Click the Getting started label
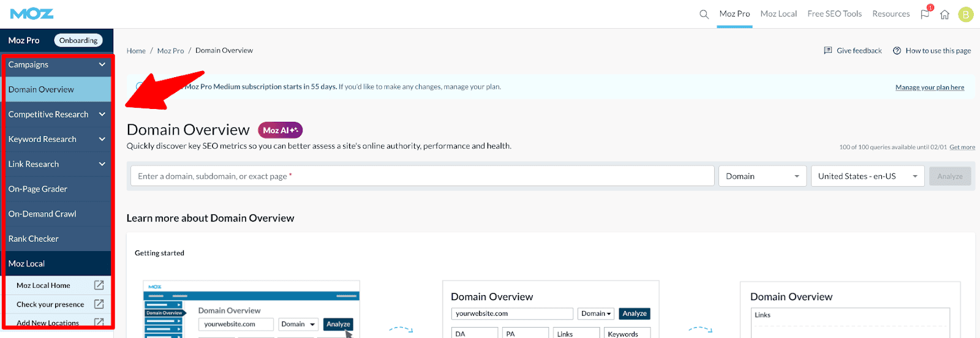 [x=159, y=253]
